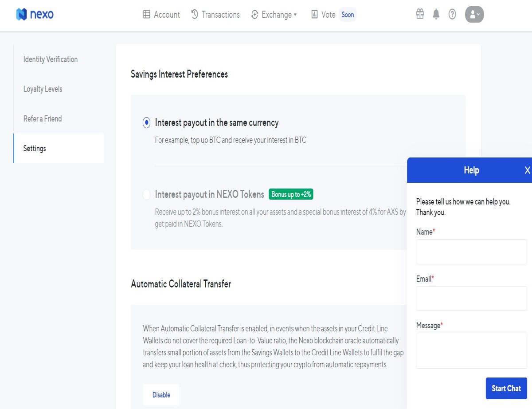Viewport: 532px width, 409px height.
Task: Focus the Name field in Help
Action: pos(471,252)
